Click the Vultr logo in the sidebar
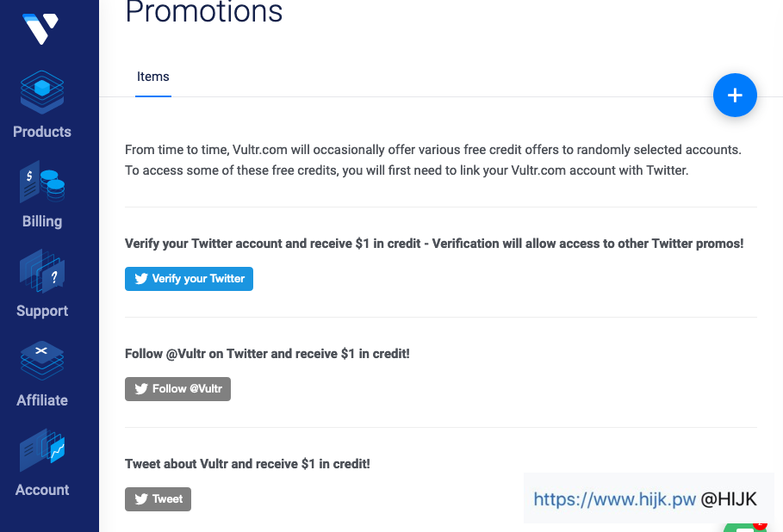 coord(40,28)
